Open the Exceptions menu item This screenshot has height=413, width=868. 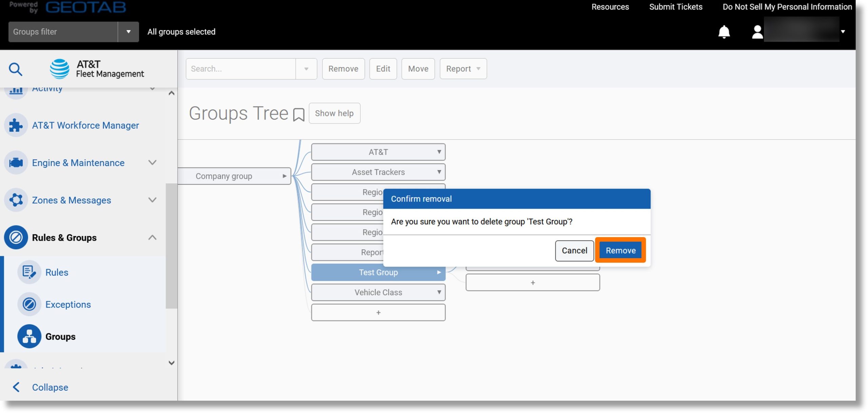(x=68, y=304)
